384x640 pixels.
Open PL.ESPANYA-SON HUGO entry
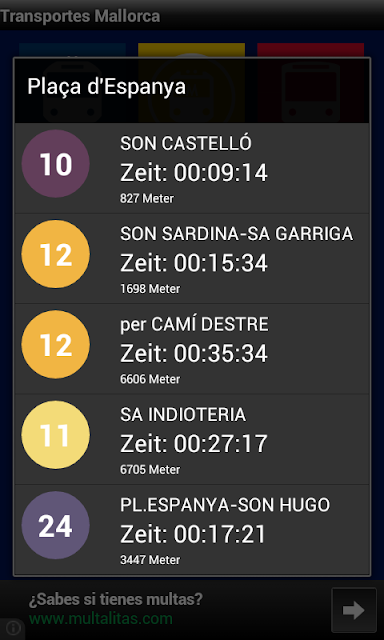click(x=192, y=530)
